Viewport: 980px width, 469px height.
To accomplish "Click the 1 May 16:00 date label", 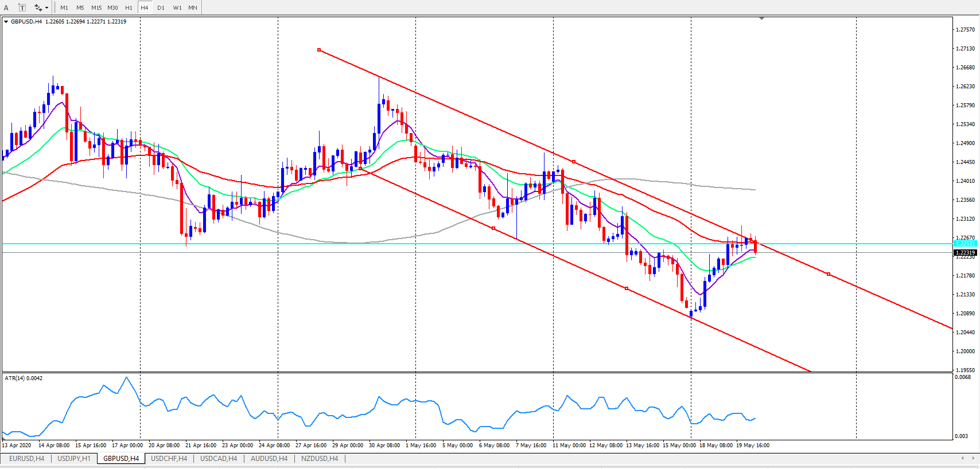I will click(421, 445).
